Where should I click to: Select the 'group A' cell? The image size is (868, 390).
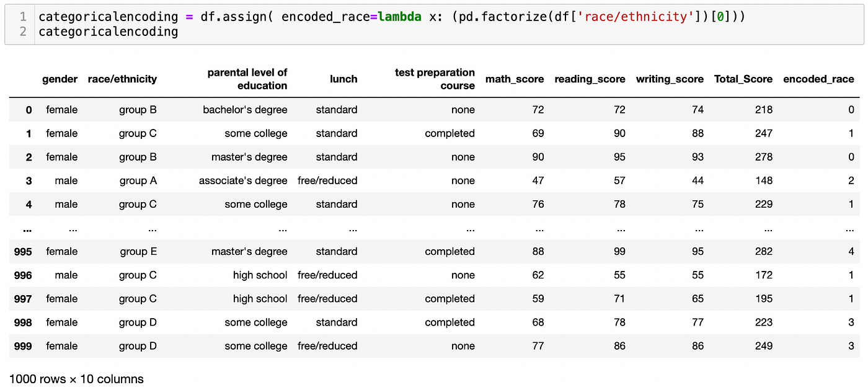(x=138, y=181)
